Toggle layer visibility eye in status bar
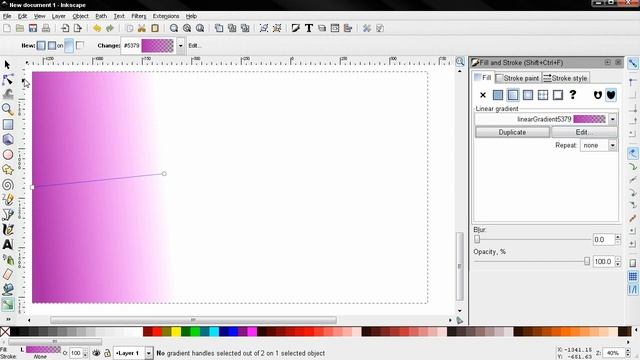The image size is (640, 360). pos(96,353)
